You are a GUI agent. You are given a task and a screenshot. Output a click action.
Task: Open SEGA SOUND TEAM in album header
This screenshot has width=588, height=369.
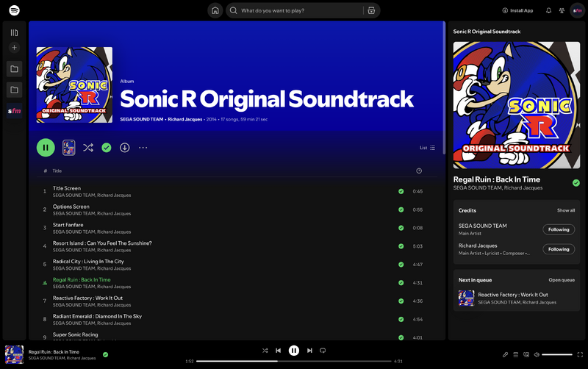click(142, 119)
